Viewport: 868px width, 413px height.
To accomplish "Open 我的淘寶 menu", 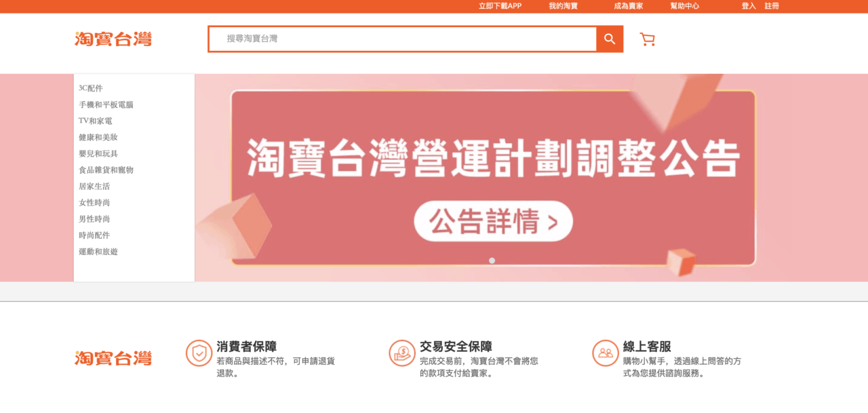I will (x=564, y=6).
